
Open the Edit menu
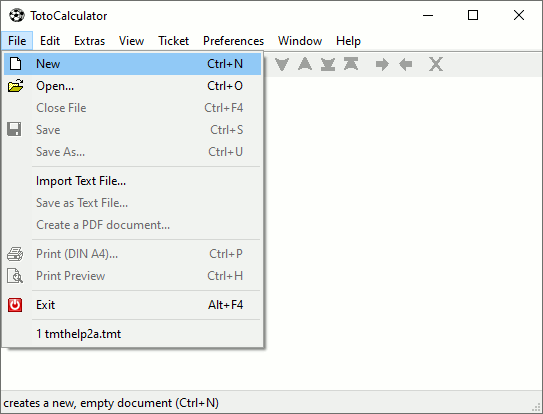[x=50, y=41]
